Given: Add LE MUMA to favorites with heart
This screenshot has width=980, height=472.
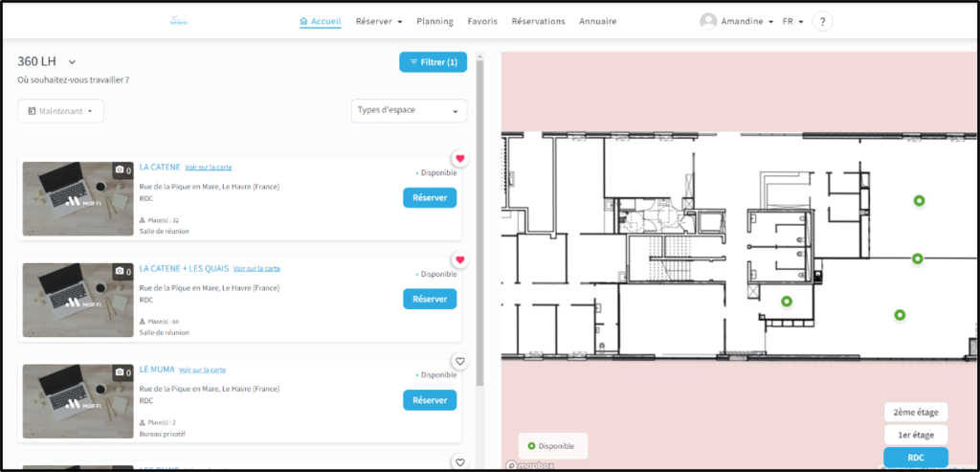Looking at the screenshot, I should pos(460,361).
